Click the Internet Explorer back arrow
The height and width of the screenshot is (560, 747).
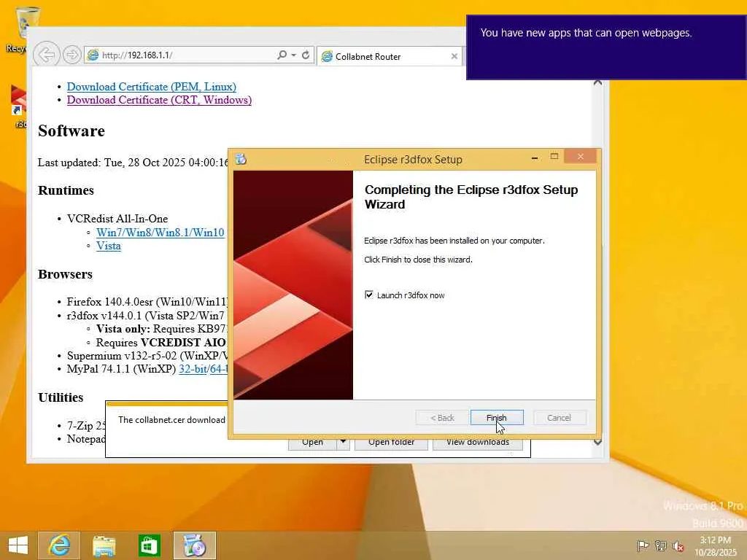46,55
